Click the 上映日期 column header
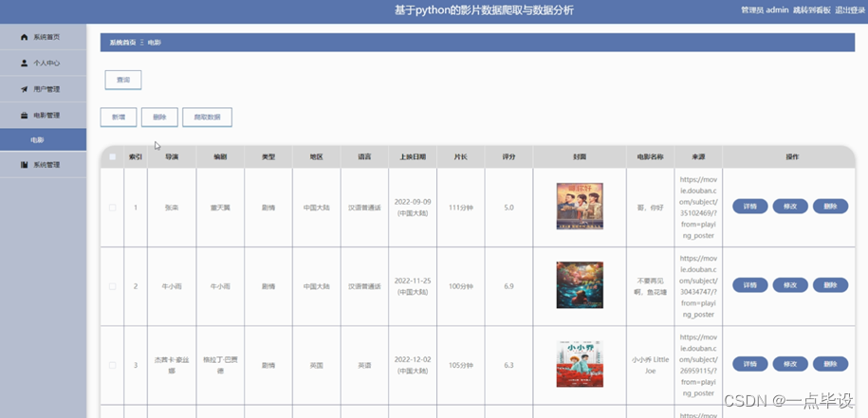868x418 pixels. (x=413, y=157)
